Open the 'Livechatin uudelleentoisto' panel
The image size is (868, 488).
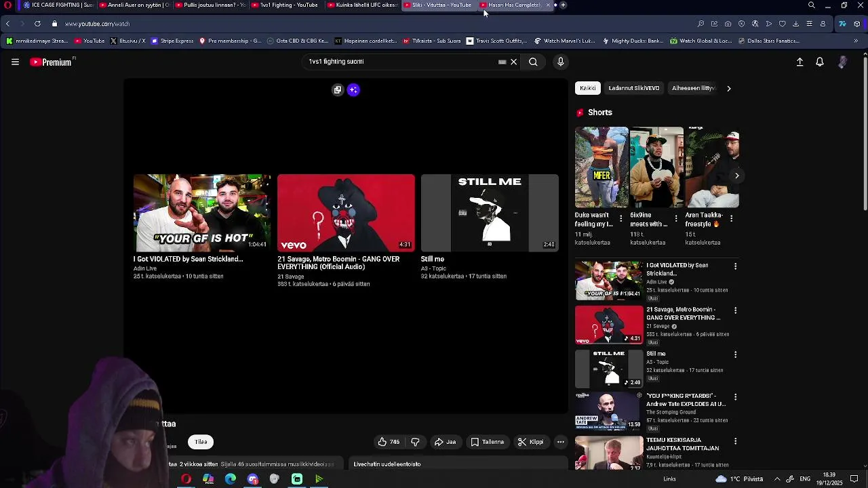click(x=458, y=464)
